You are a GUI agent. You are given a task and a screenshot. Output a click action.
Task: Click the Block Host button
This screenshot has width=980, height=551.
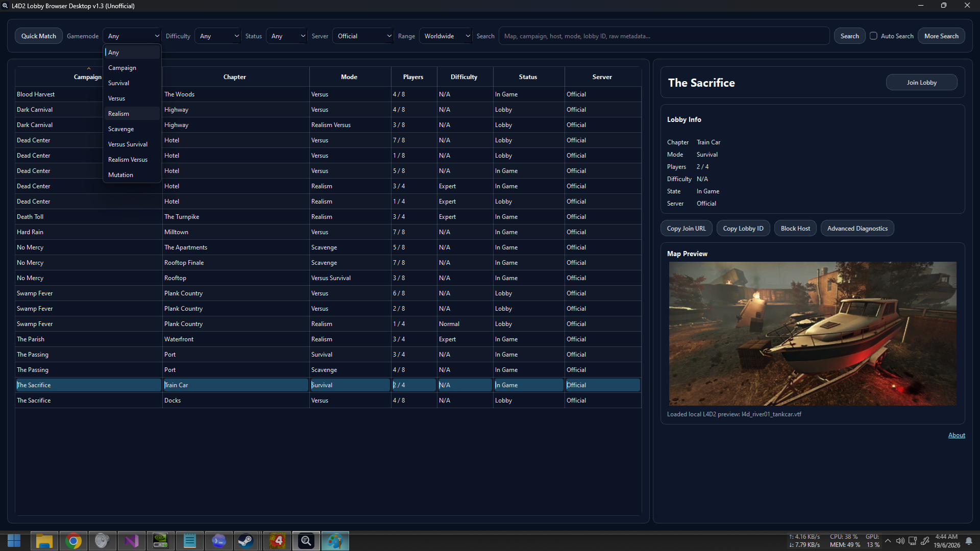(x=795, y=228)
